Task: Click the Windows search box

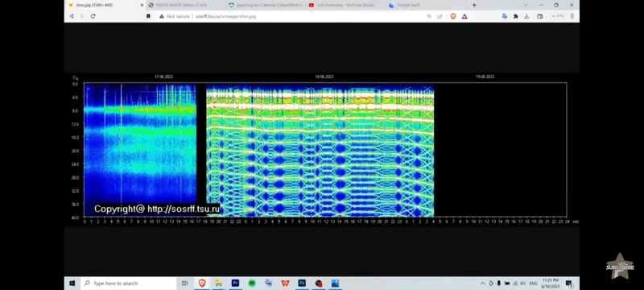Action: tap(129, 283)
